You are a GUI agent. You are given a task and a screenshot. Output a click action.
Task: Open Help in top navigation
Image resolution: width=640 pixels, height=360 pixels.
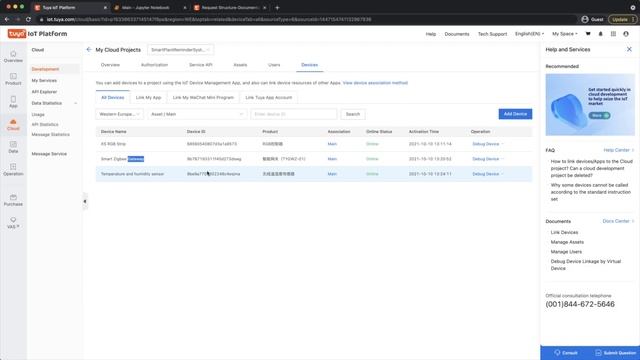pos(431,34)
